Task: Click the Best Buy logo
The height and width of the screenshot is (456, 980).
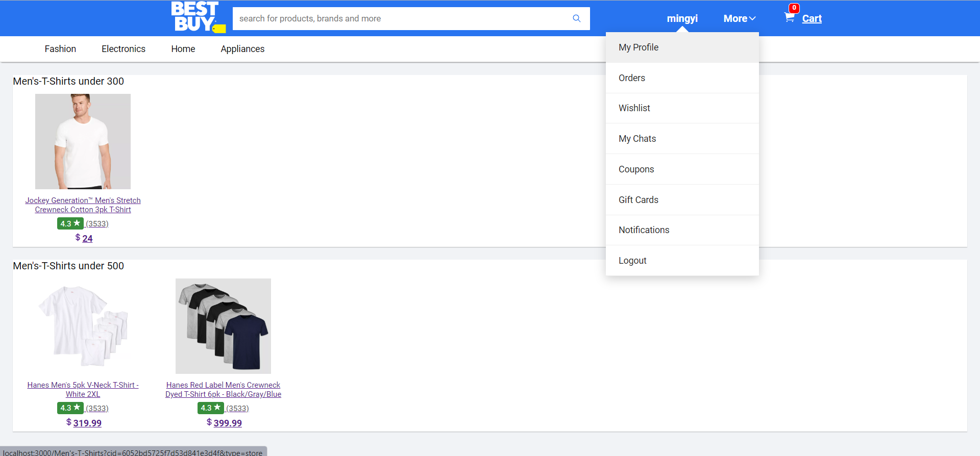Action: (x=198, y=17)
